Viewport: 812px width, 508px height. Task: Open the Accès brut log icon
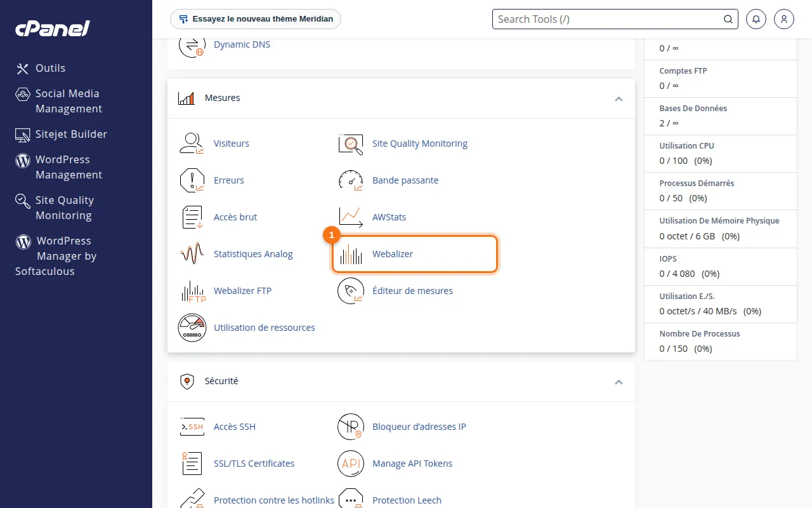(192, 217)
